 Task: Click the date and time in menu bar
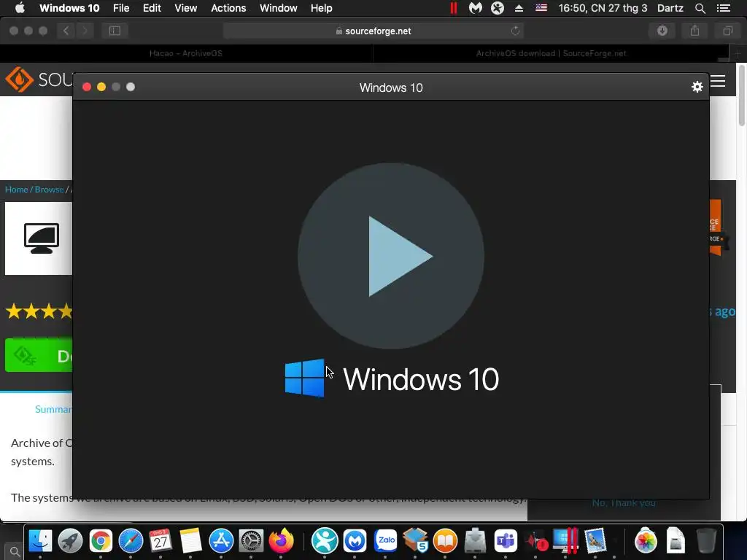pyautogui.click(x=603, y=8)
